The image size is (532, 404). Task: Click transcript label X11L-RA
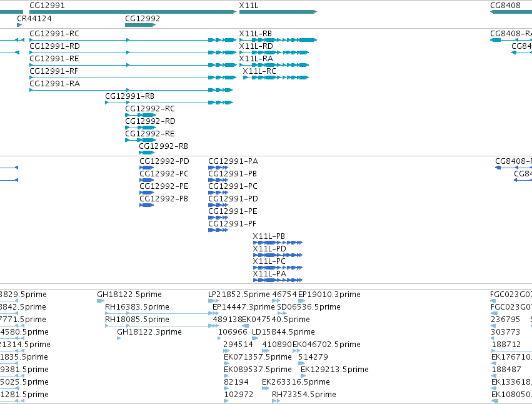[x=256, y=59]
